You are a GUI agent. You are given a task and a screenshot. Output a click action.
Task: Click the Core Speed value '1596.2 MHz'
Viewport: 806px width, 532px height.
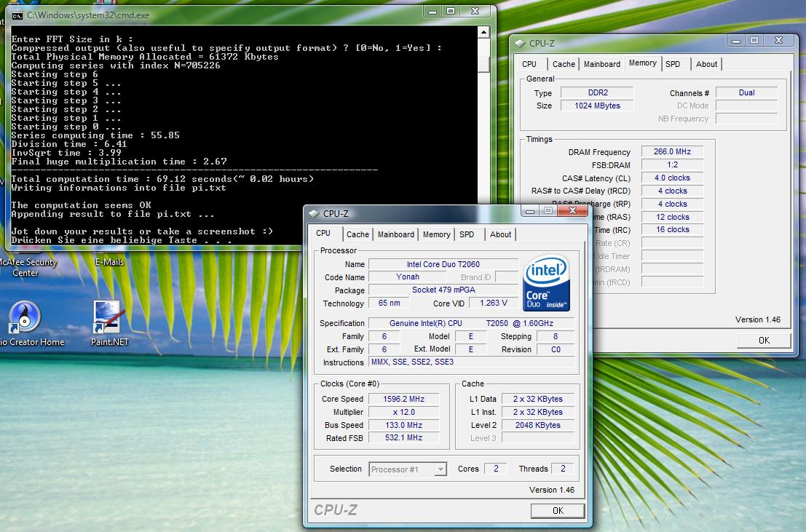tap(403, 399)
